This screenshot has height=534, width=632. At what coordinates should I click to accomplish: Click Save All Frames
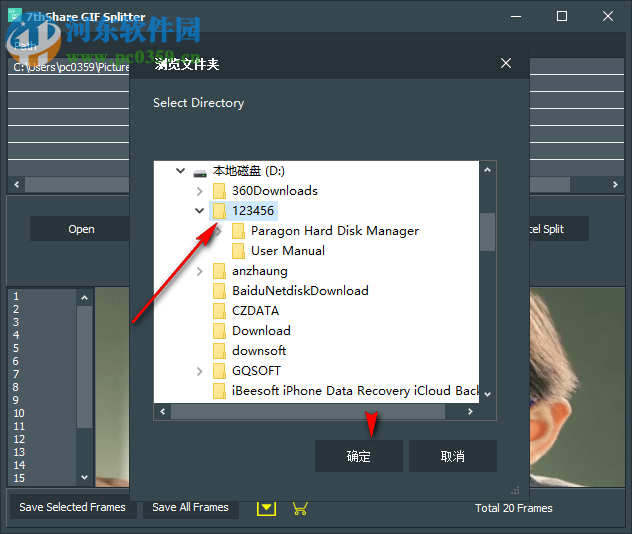coord(191,507)
